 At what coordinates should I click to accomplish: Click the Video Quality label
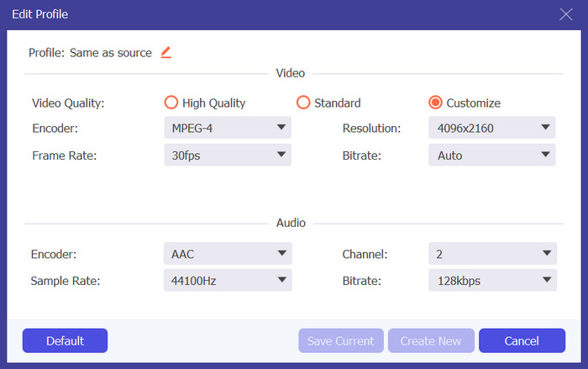click(68, 103)
